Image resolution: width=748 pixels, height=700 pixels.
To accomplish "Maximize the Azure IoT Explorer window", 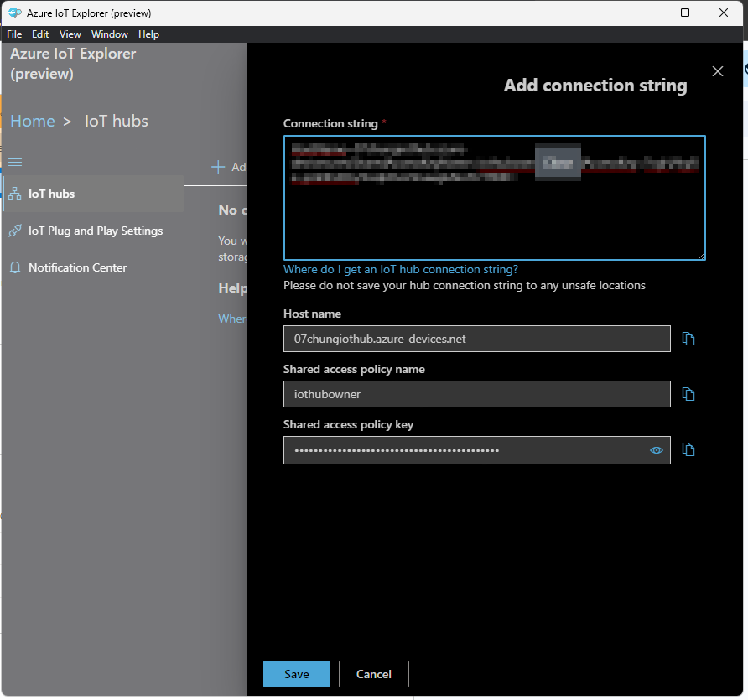I will coord(685,13).
